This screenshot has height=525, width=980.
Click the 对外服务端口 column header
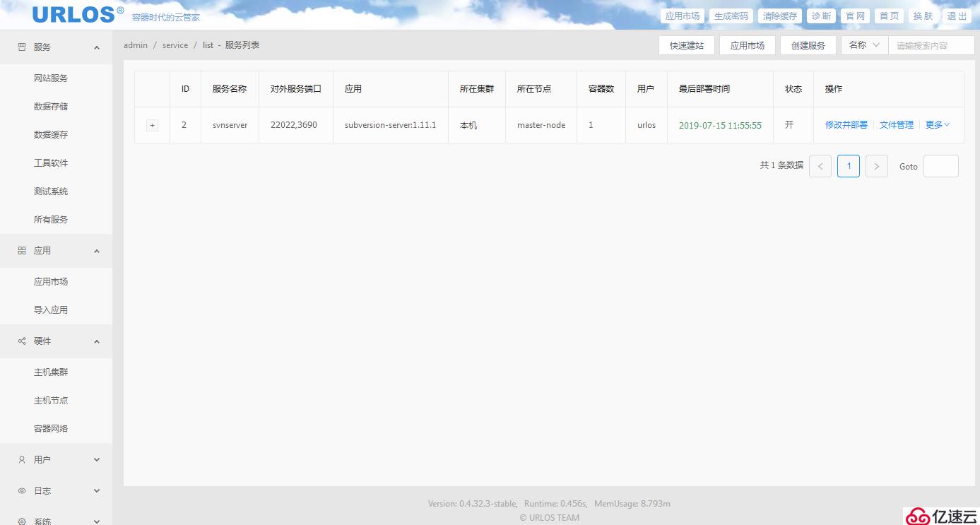click(296, 89)
